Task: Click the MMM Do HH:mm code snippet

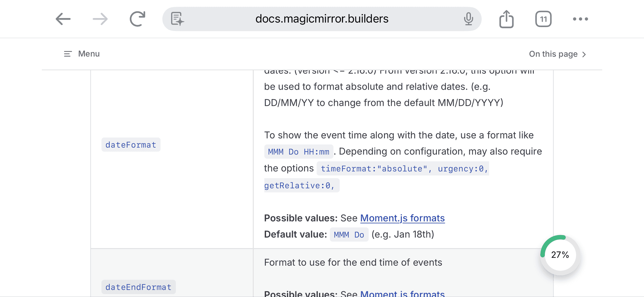Action: click(298, 152)
